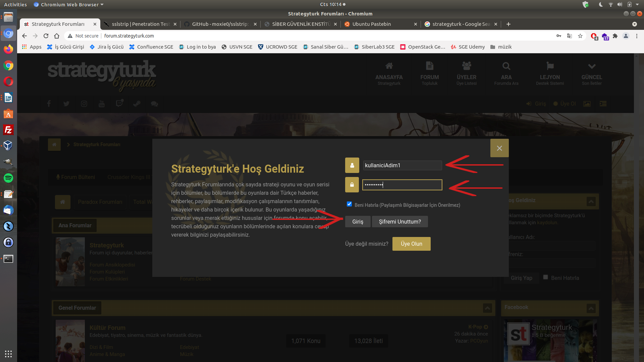Open the GÜNCEL dropdown nav item
The width and height of the screenshot is (644, 362).
coord(592,74)
